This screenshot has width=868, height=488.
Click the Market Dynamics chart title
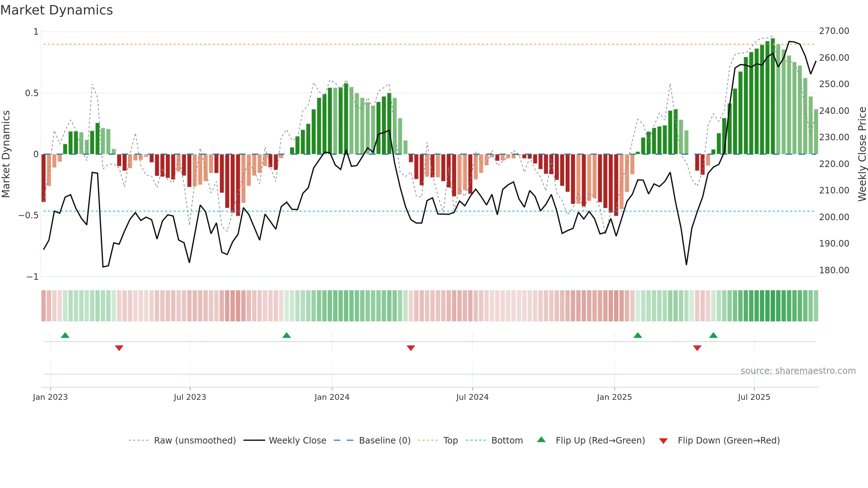pyautogui.click(x=57, y=10)
